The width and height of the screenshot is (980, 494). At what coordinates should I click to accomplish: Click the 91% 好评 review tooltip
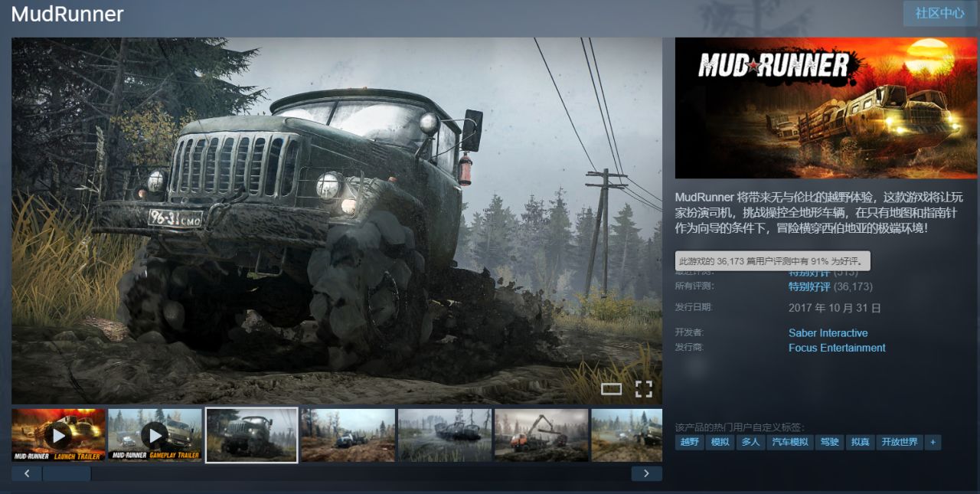tap(773, 261)
